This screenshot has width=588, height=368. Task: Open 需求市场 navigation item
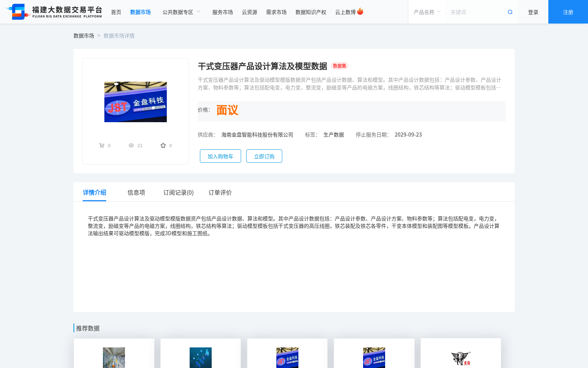tap(276, 12)
